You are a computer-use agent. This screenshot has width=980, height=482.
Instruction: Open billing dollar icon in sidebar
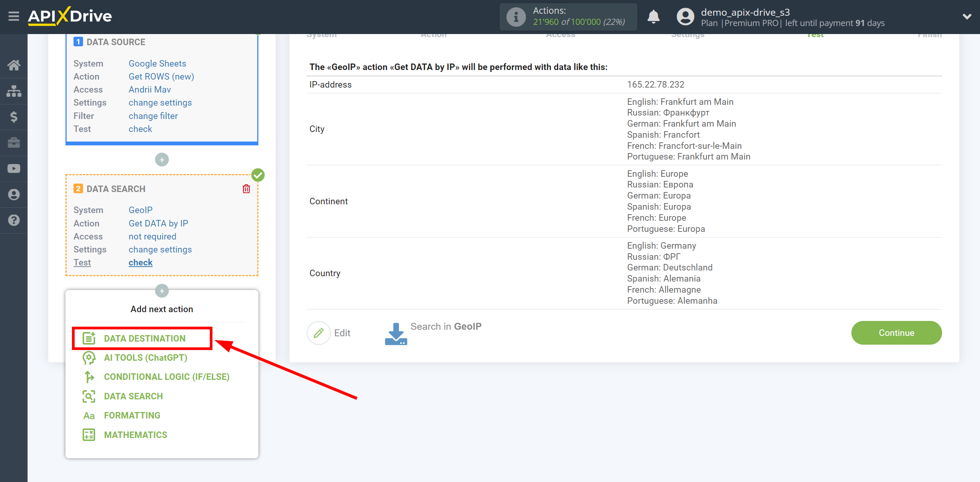click(14, 117)
